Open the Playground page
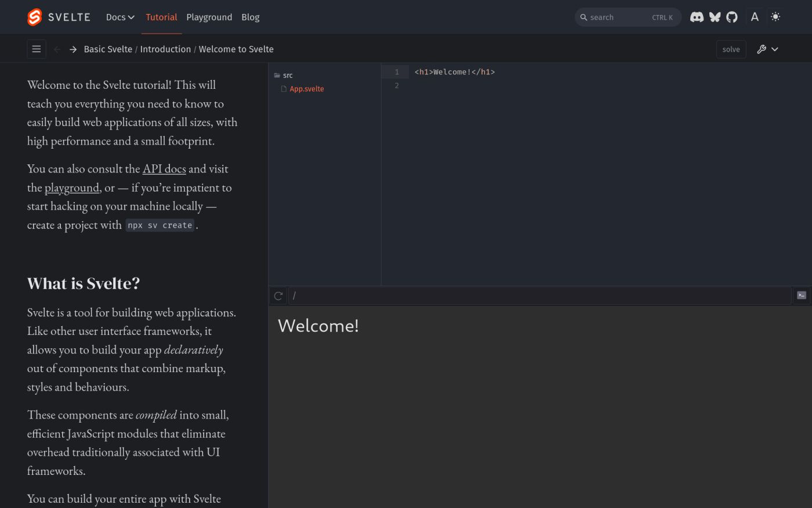Screen dimensions: 812x508 [209, 17]
